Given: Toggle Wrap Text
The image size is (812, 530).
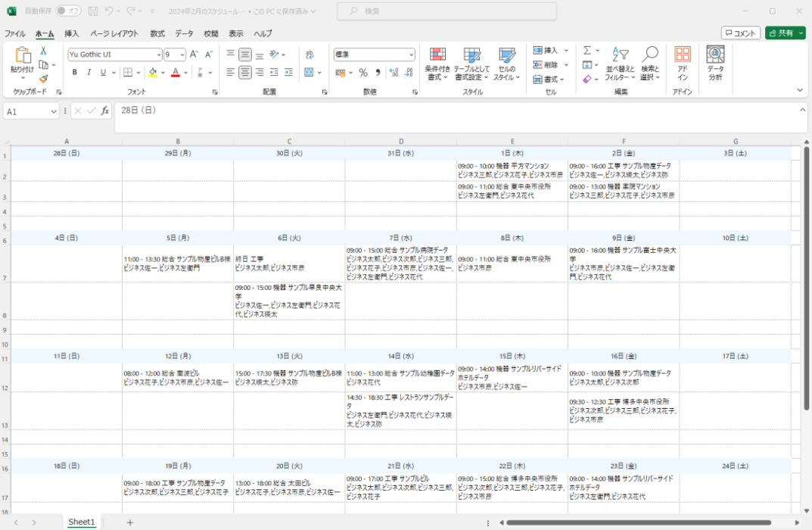Looking at the screenshot, I should (x=310, y=55).
